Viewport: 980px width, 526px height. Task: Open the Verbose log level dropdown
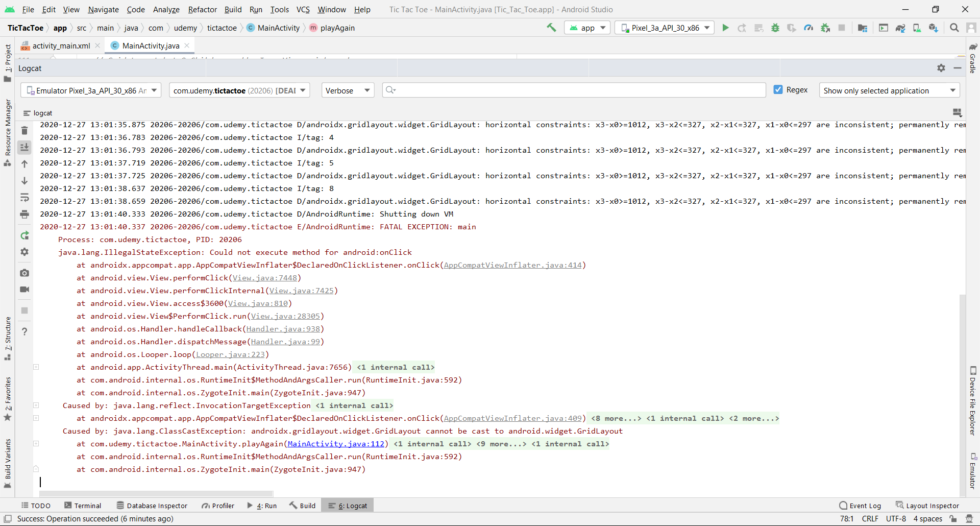[x=348, y=90]
